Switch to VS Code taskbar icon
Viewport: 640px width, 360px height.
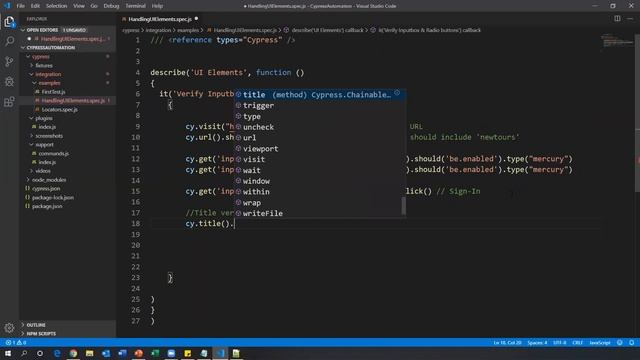tap(220, 353)
